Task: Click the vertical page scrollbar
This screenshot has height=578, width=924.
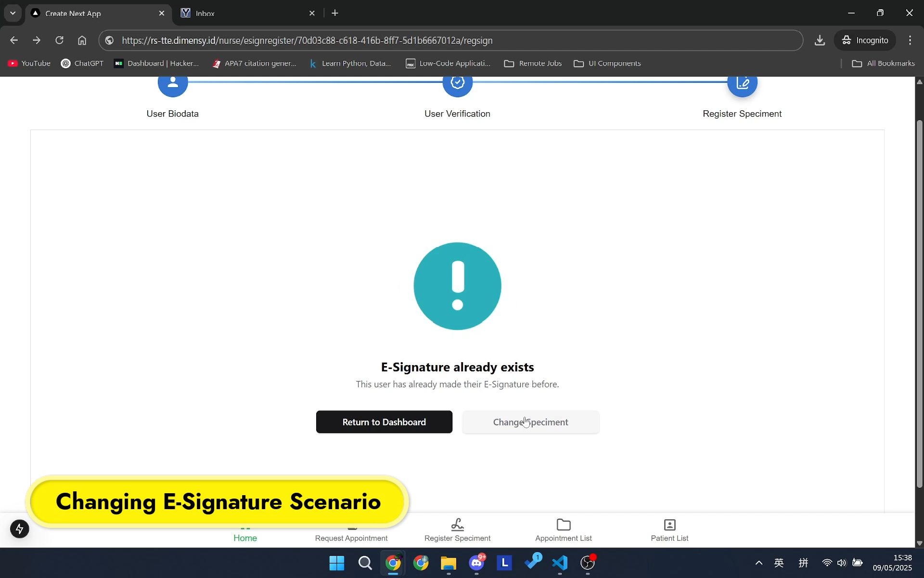Action: click(x=919, y=303)
